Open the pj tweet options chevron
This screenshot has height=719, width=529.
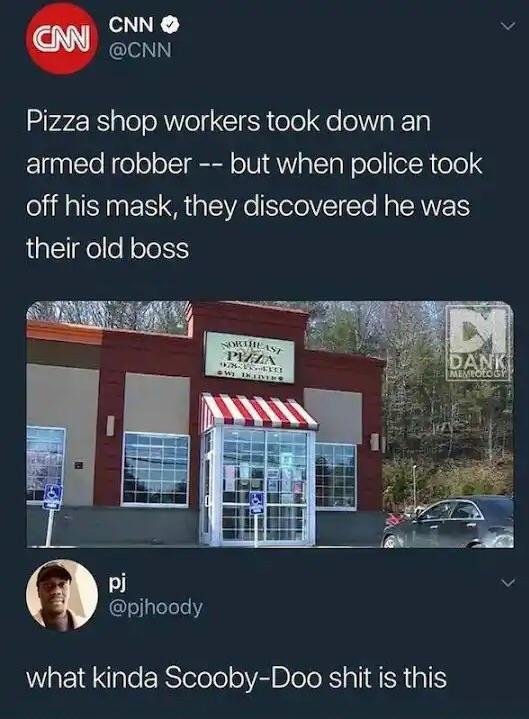pyautogui.click(x=506, y=583)
